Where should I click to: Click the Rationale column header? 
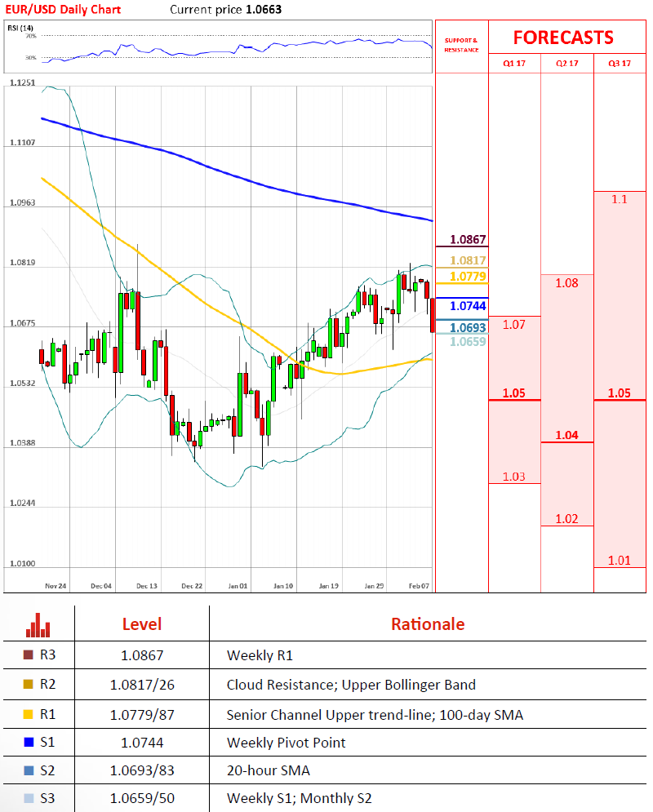(428, 624)
